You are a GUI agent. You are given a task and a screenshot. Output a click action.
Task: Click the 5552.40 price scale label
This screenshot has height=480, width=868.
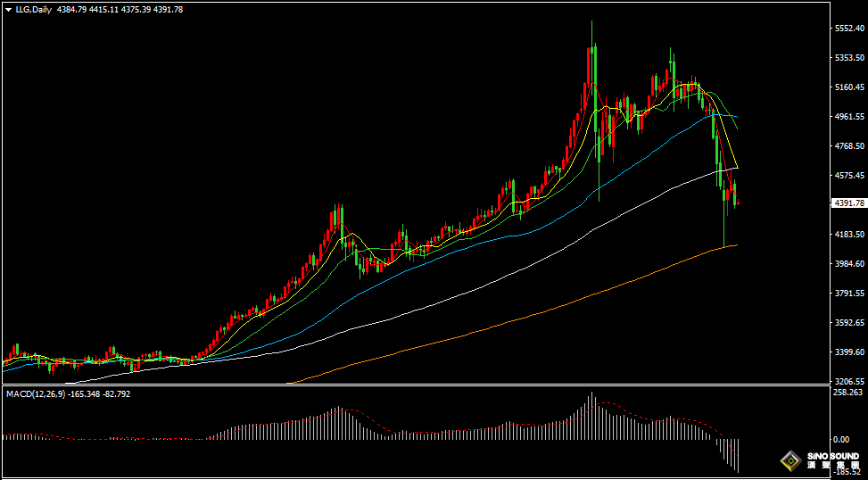[847, 29]
